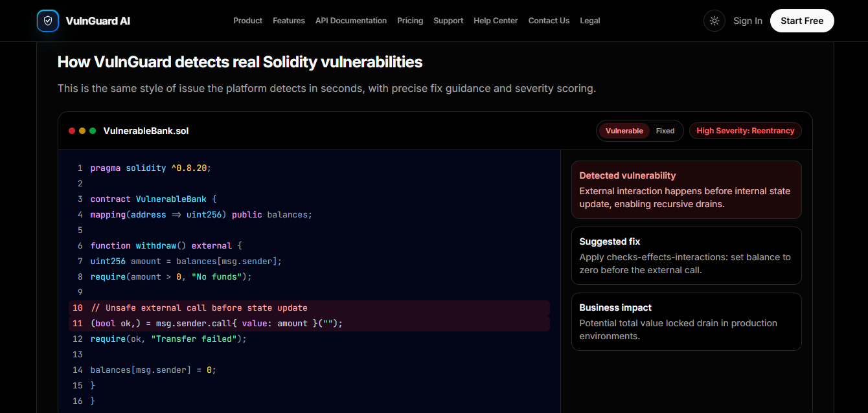Click the red traffic-light dot on code window
Viewport: 868px width, 413px height.
tap(72, 130)
